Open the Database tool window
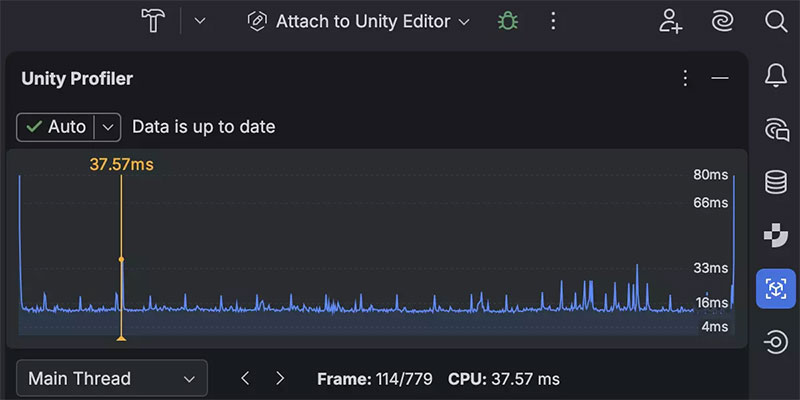This screenshot has width=800, height=400. tap(775, 182)
